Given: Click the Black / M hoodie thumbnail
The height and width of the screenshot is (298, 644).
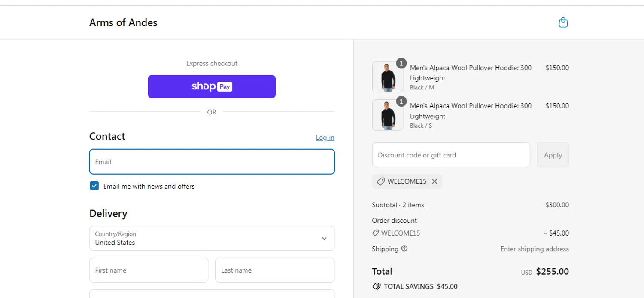Looking at the screenshot, I should [x=388, y=77].
